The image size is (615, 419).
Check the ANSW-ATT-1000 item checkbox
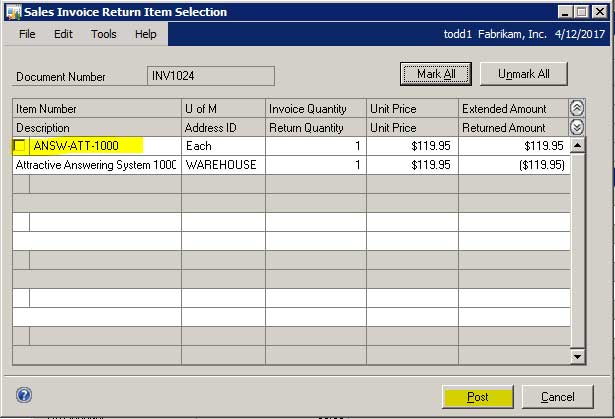tap(19, 146)
